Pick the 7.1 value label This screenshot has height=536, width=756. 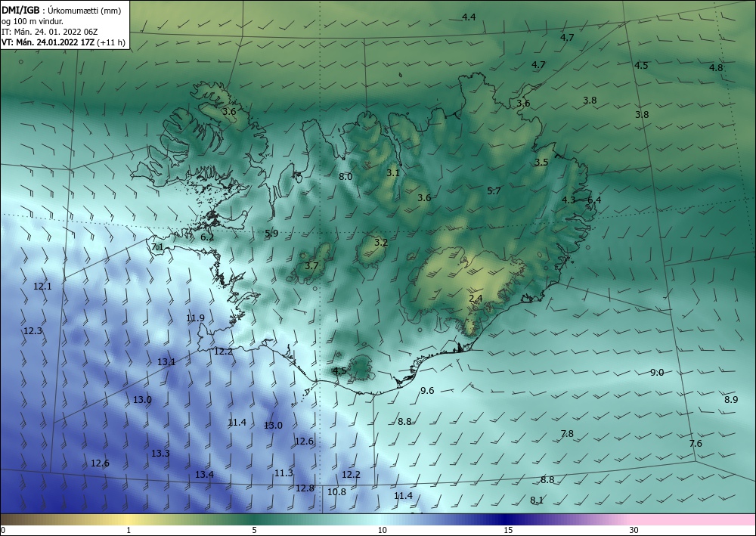click(158, 247)
